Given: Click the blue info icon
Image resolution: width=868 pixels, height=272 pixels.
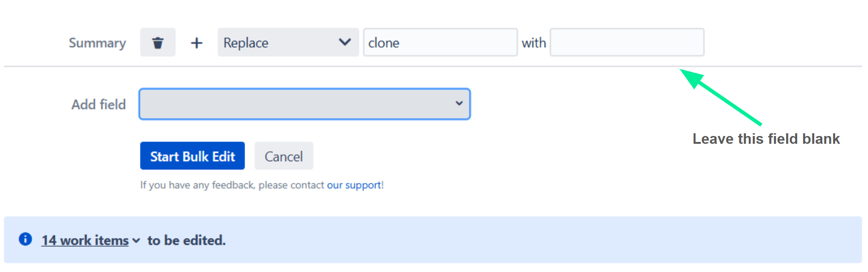Looking at the screenshot, I should (x=26, y=239).
